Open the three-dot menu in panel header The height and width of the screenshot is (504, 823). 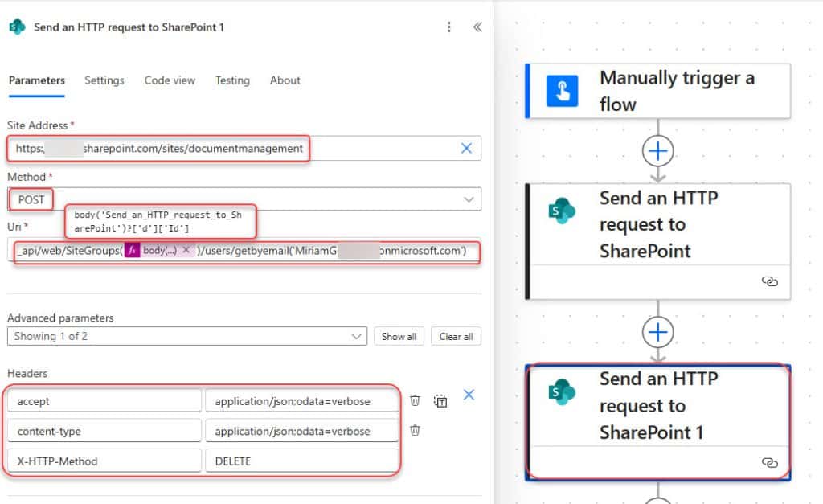448,27
